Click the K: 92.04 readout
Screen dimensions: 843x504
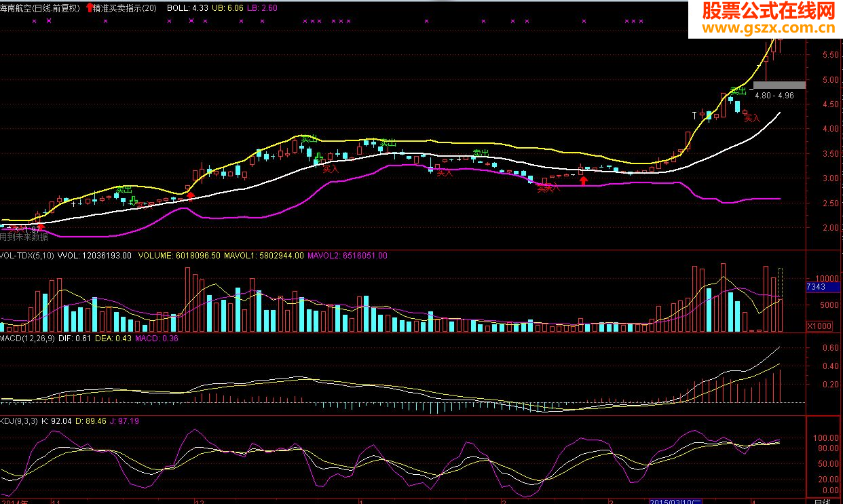(57, 421)
